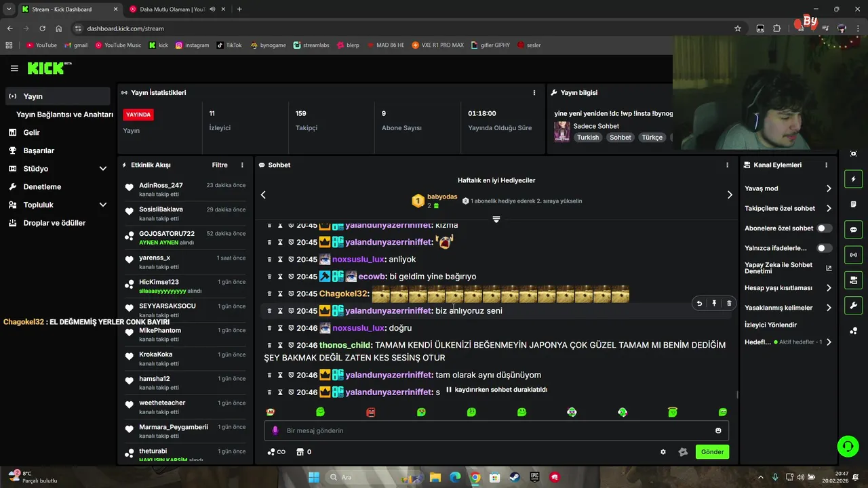868x488 pixels.
Task: Delete Chagokel32's emote spam message
Action: [x=269, y=294]
